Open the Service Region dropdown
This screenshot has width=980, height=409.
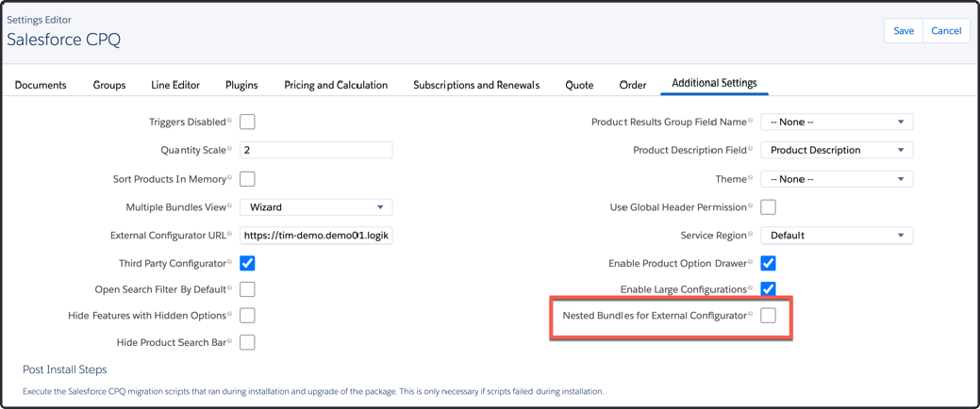837,236
